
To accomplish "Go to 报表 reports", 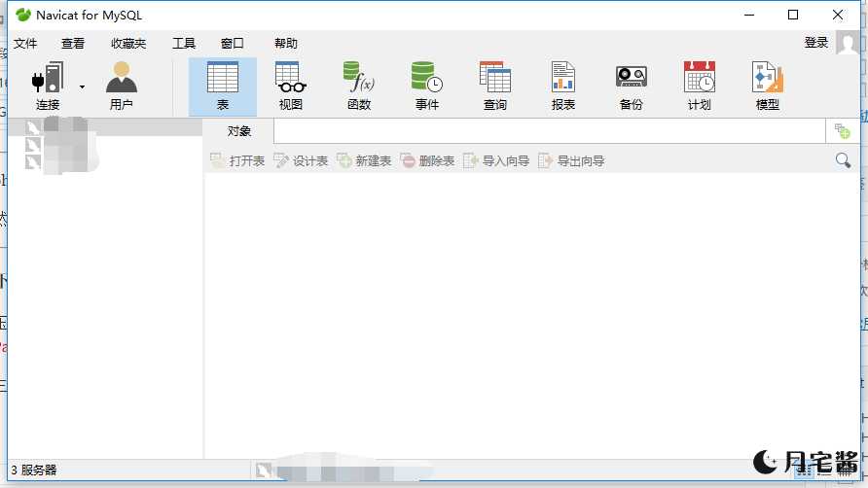I will pyautogui.click(x=563, y=87).
